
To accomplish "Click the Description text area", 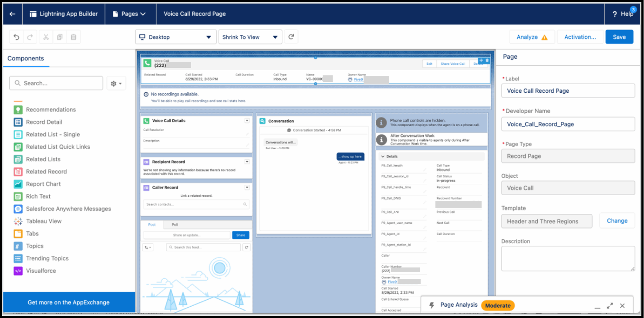I will (x=568, y=259).
